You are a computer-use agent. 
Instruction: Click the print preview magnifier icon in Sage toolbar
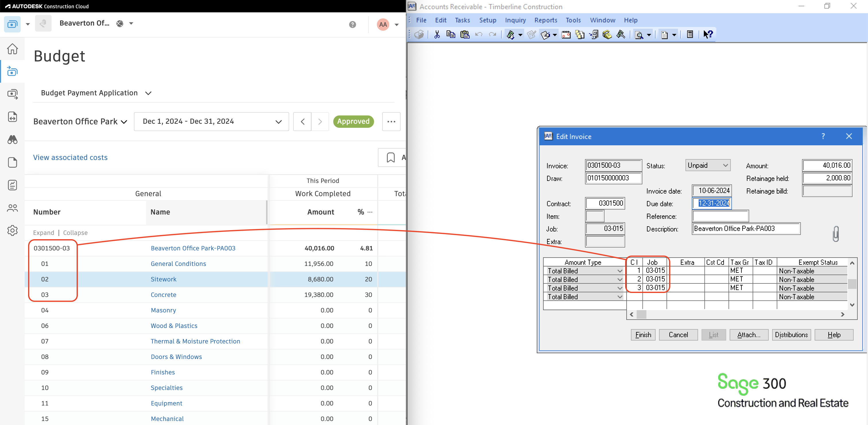click(x=639, y=34)
